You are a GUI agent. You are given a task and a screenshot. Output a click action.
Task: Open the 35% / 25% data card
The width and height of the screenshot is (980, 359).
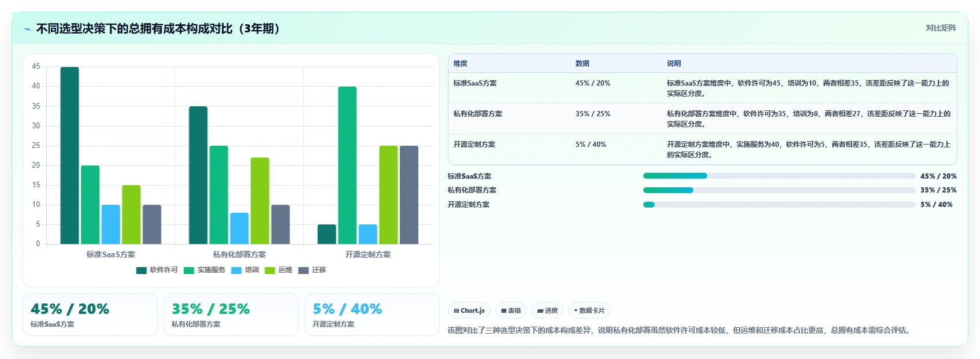[231, 314]
